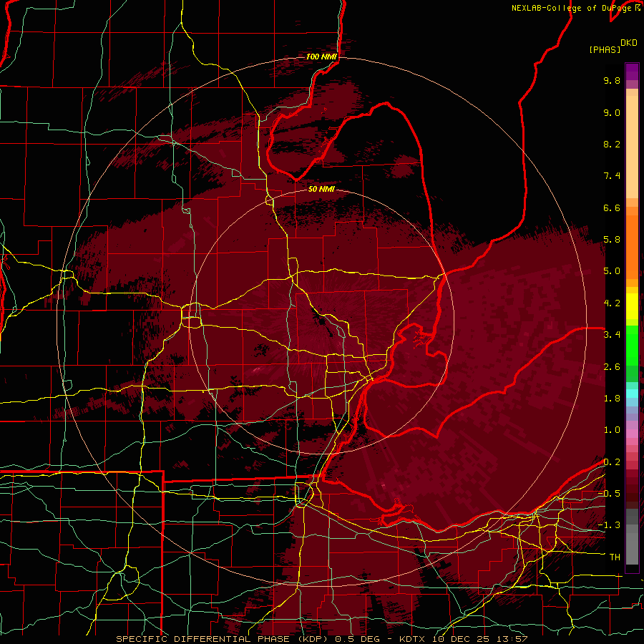Click the 100 NMI range ring label

321,57
